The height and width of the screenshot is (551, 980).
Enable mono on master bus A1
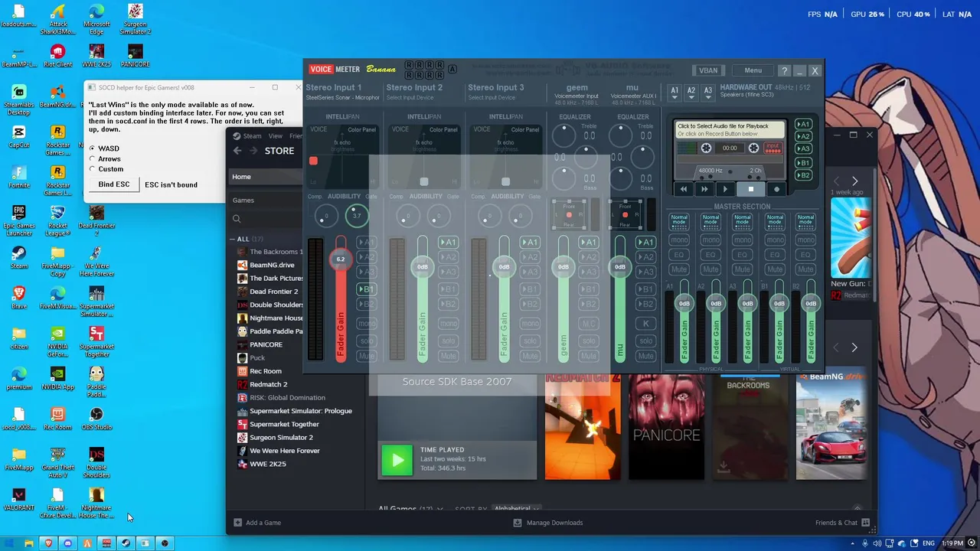[678, 240]
